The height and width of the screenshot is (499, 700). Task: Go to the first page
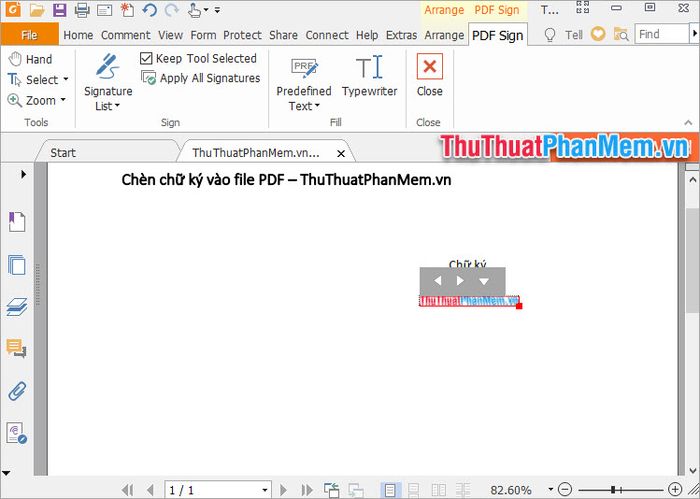(128, 490)
